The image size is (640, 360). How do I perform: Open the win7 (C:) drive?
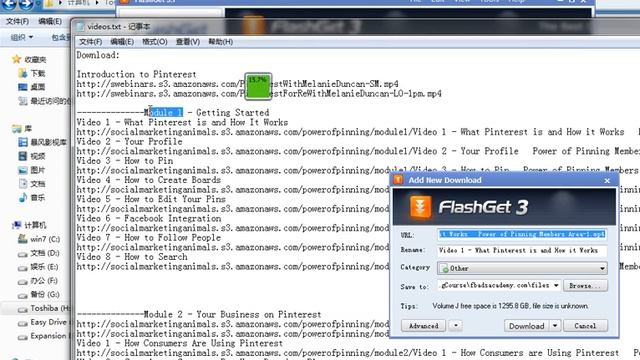pyautogui.click(x=39, y=239)
